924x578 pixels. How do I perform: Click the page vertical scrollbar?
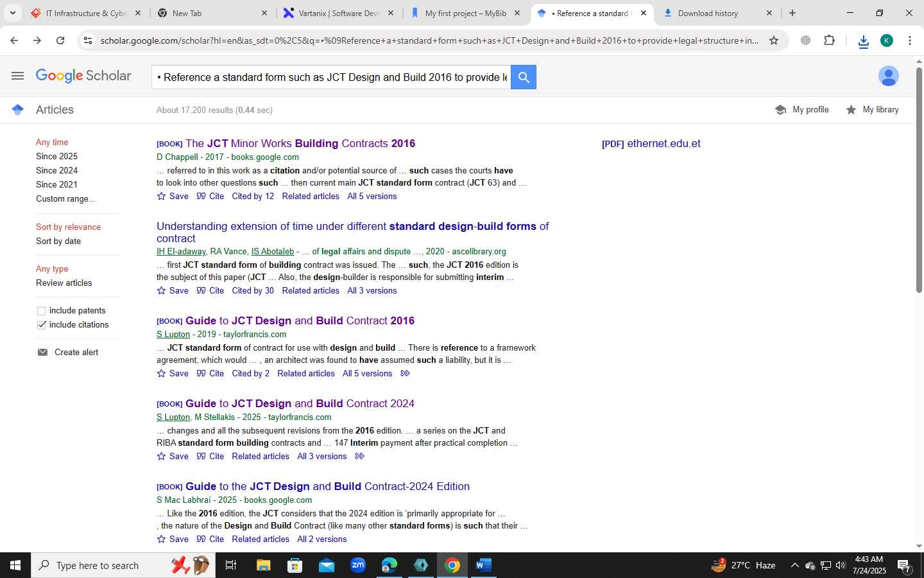pyautogui.click(x=918, y=180)
